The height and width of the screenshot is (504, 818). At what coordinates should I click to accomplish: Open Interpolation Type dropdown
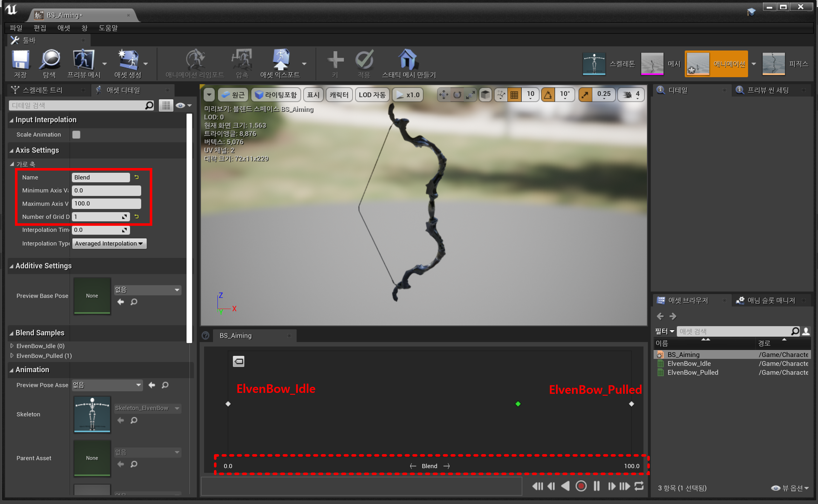pyautogui.click(x=109, y=244)
